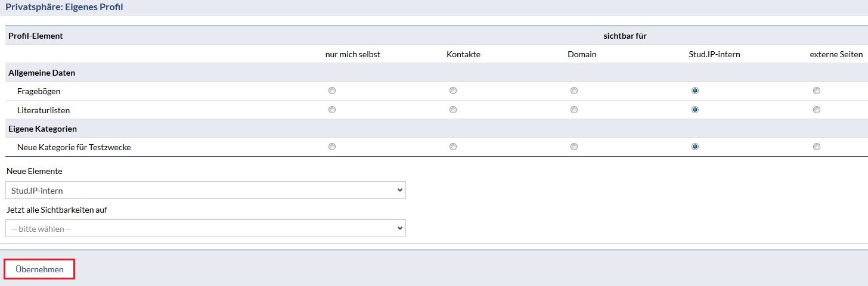Viewport: 868px width, 286px height.
Task: Set Fragebögen visibility to Kontakte
Action: point(453,91)
